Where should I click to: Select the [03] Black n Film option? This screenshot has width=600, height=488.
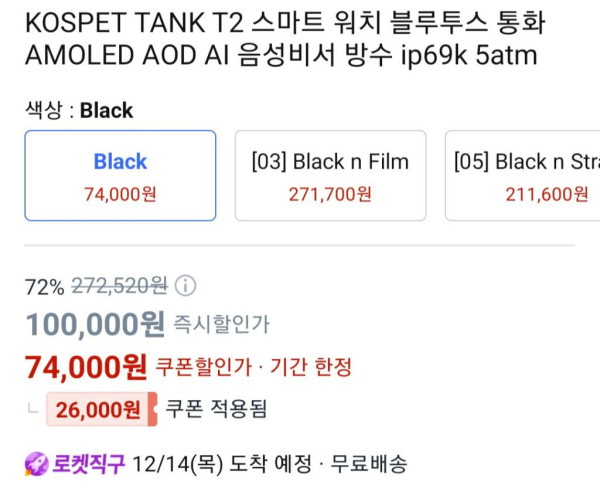click(330, 175)
